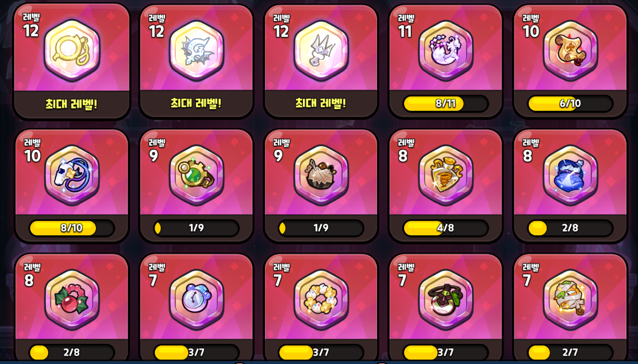
Task: Click the 6/10 upgrade progress bar
Action: (x=570, y=103)
